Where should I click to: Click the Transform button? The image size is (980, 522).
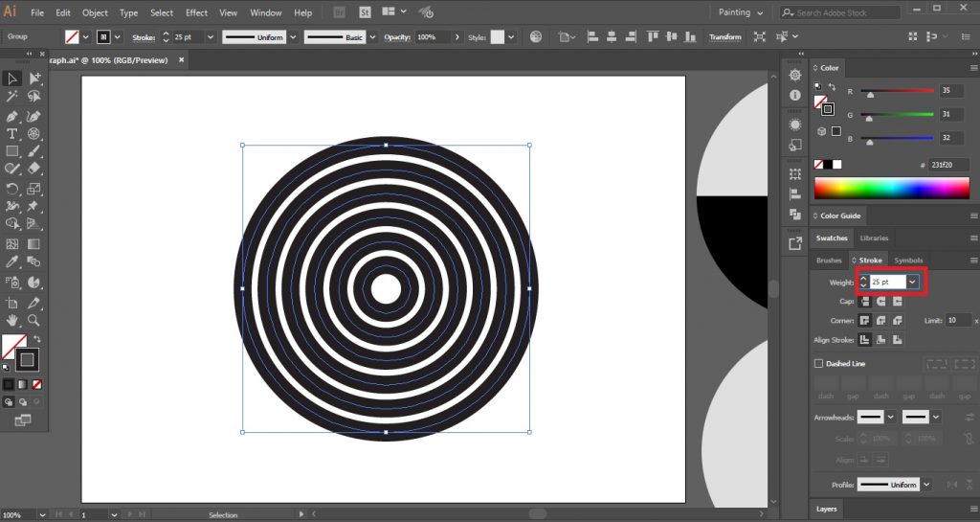click(x=725, y=37)
